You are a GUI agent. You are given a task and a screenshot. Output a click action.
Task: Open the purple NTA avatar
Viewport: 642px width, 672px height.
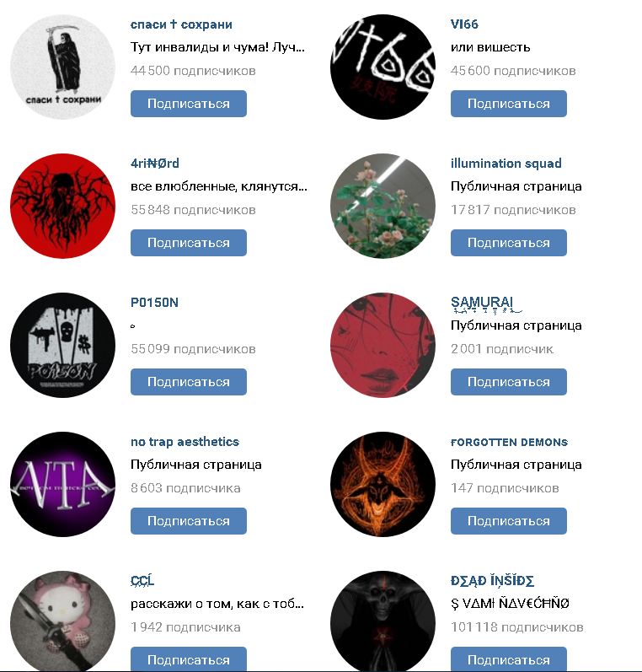point(62,484)
